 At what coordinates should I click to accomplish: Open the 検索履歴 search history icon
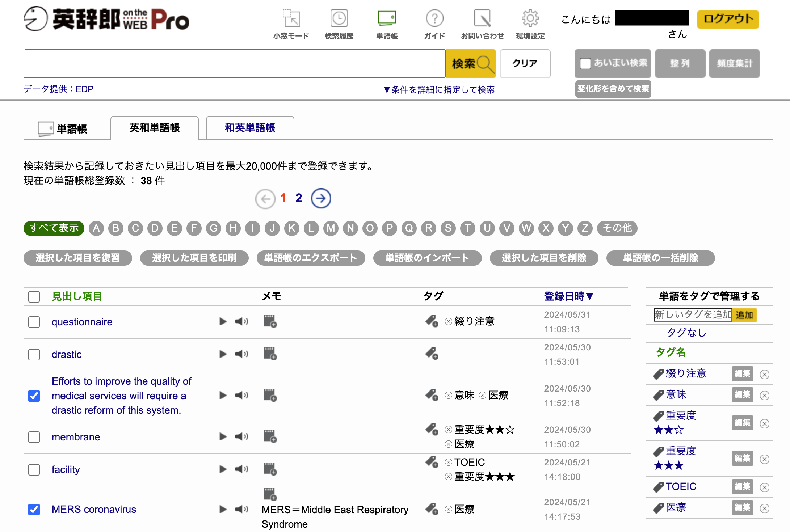pyautogui.click(x=339, y=19)
